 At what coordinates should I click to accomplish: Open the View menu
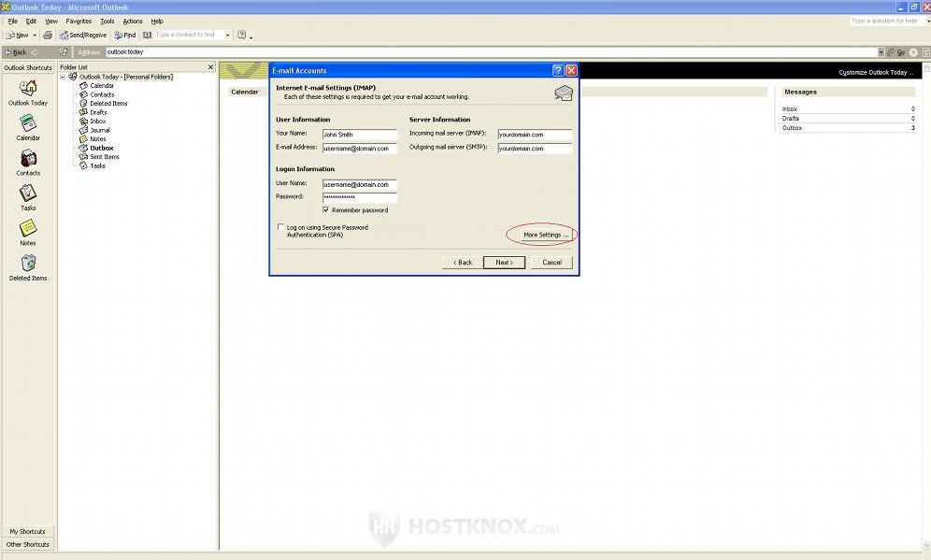(x=51, y=21)
